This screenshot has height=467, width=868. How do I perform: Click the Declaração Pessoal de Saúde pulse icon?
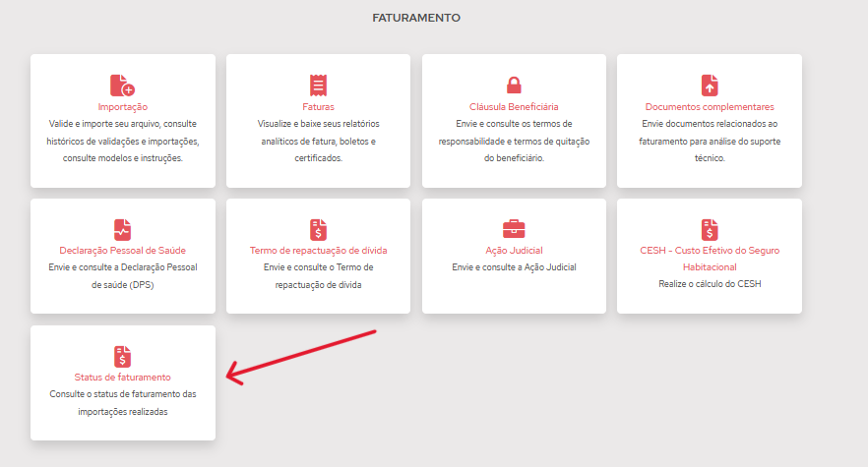tap(122, 229)
